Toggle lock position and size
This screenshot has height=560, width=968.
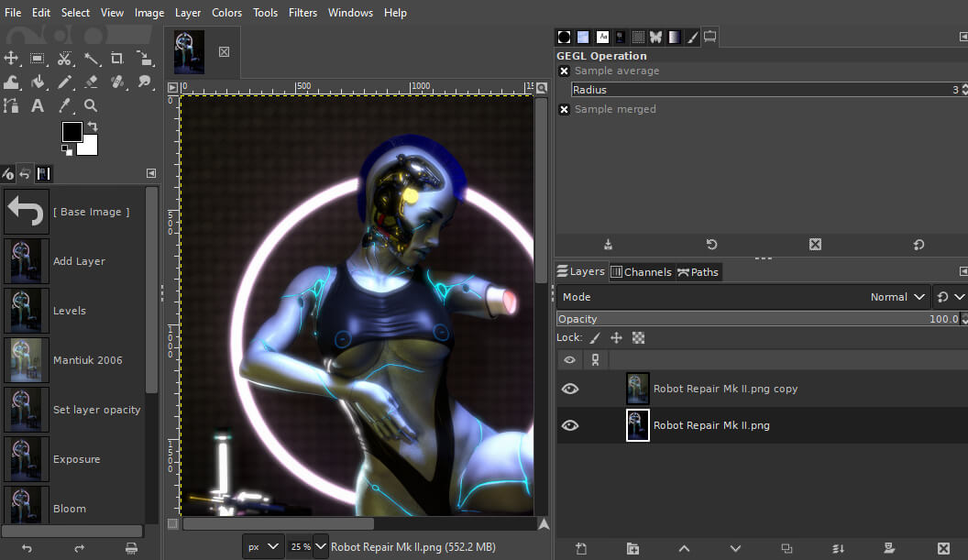click(x=616, y=337)
